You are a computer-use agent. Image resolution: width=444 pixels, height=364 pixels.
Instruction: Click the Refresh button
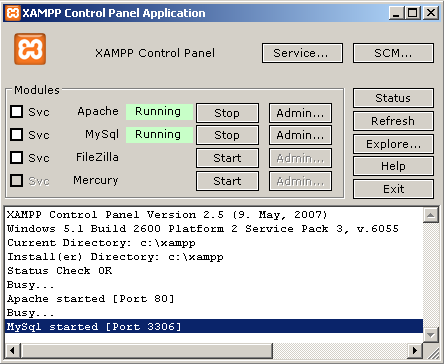[393, 121]
